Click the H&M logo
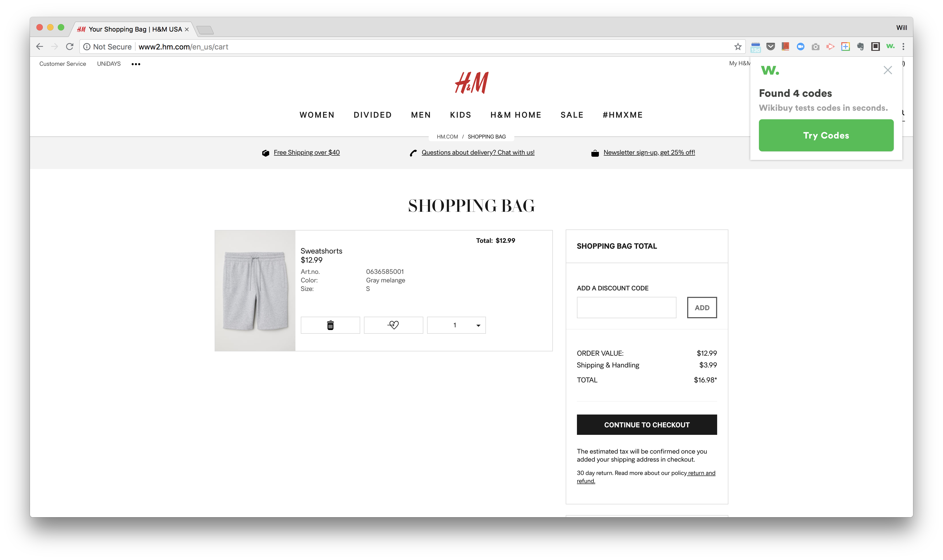 tap(471, 83)
